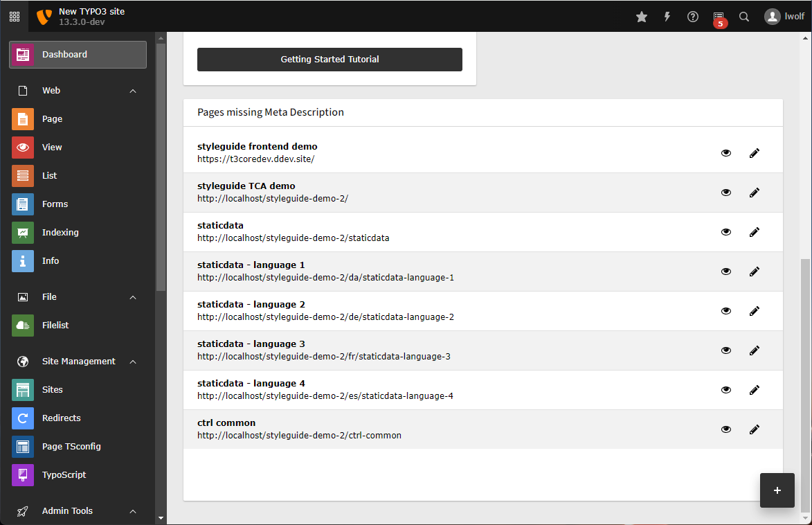Image resolution: width=812 pixels, height=525 pixels.
Task: Preview staticdata - language 2 with eye icon
Action: point(726,311)
